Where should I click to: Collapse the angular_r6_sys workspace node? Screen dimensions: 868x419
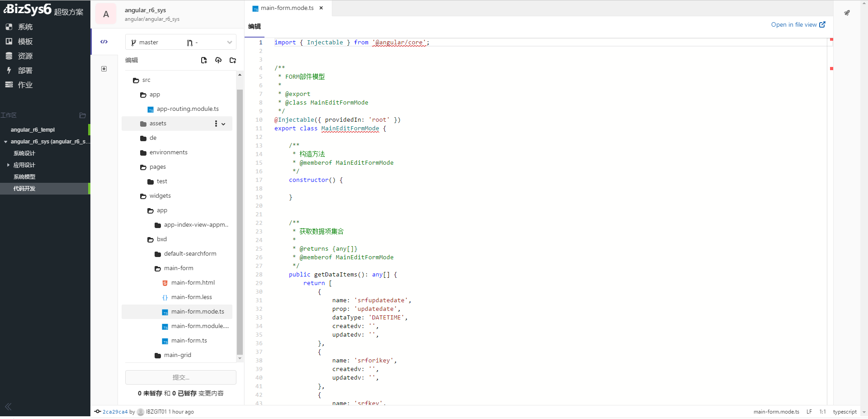(5, 142)
